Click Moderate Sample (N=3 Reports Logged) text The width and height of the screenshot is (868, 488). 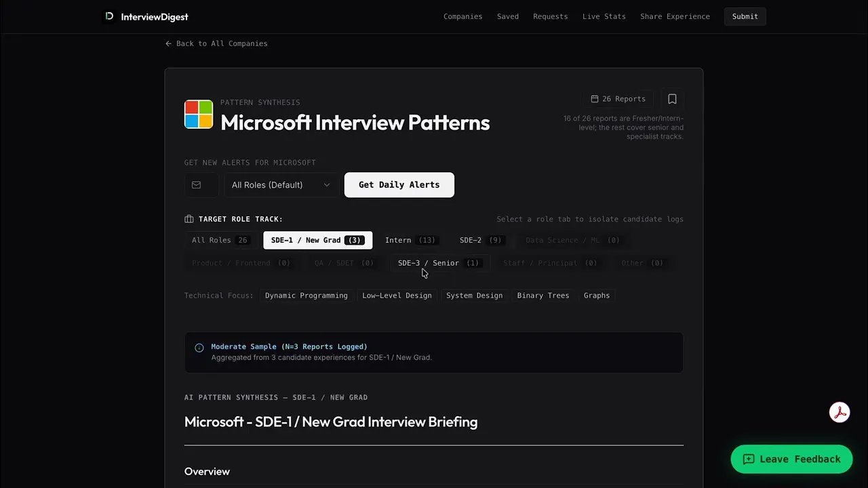(289, 346)
